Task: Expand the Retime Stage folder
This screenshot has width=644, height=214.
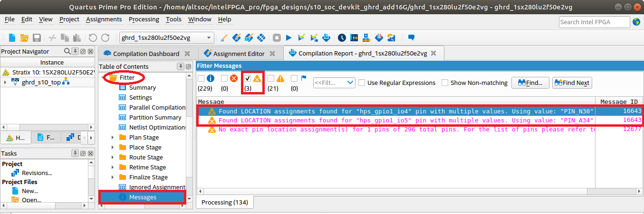Action: tap(113, 167)
